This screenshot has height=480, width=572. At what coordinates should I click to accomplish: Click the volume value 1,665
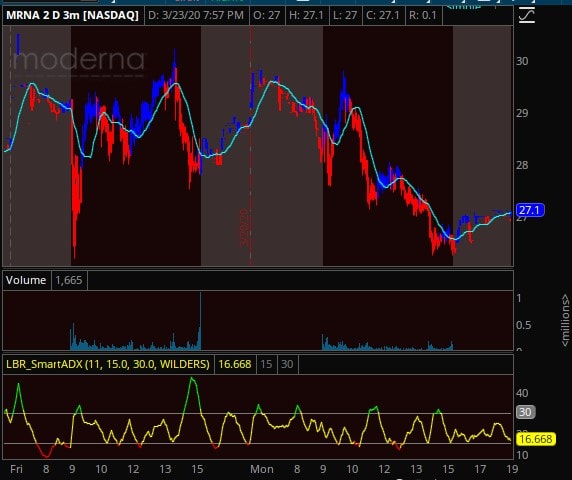(69, 280)
